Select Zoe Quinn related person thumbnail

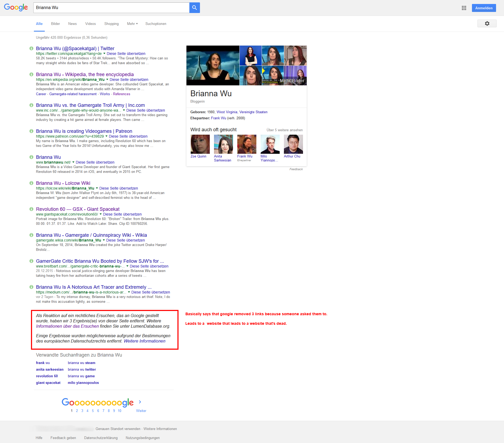point(200,144)
